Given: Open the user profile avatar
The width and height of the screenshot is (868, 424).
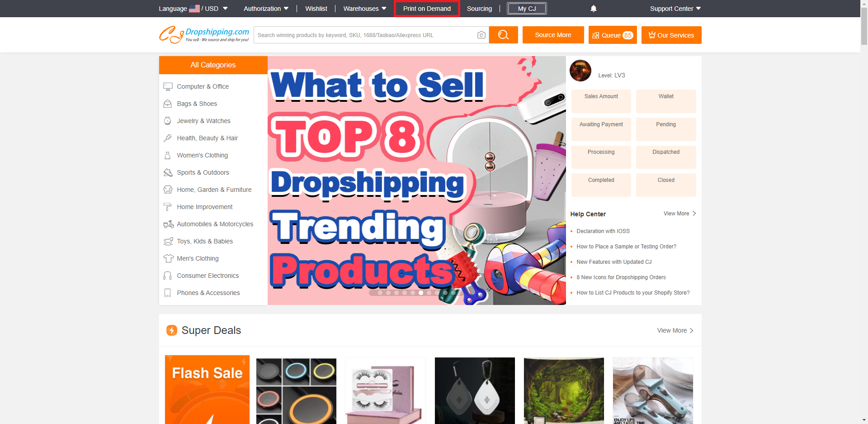Looking at the screenshot, I should coord(580,71).
